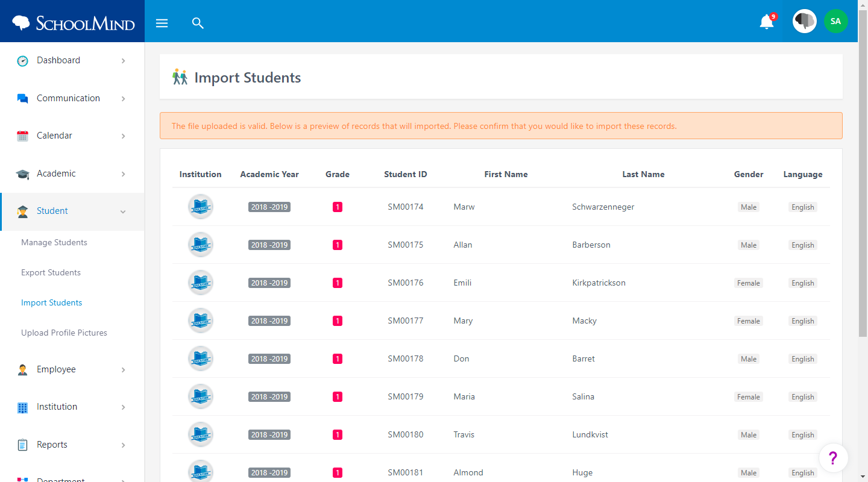Click the Academic graduation cap icon
868x482 pixels.
coord(22,174)
